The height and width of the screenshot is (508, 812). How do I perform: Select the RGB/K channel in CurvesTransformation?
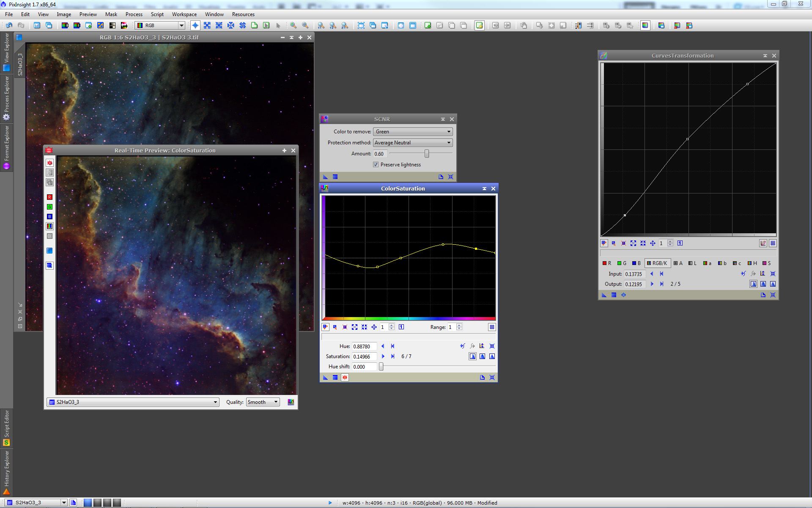pyautogui.click(x=657, y=263)
